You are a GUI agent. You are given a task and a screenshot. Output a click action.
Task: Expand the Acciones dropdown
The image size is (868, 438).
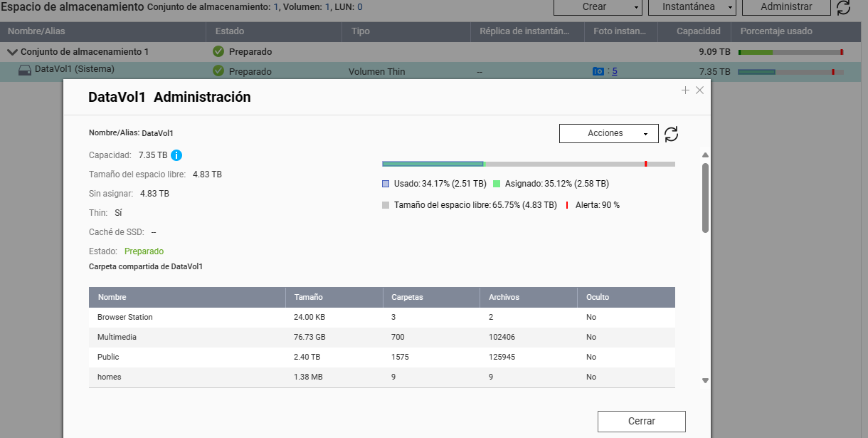[608, 133]
